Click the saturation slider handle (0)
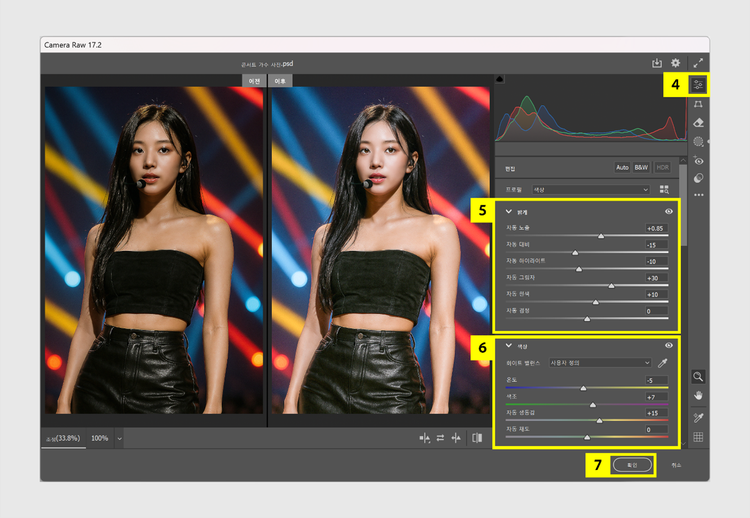 pos(587,438)
